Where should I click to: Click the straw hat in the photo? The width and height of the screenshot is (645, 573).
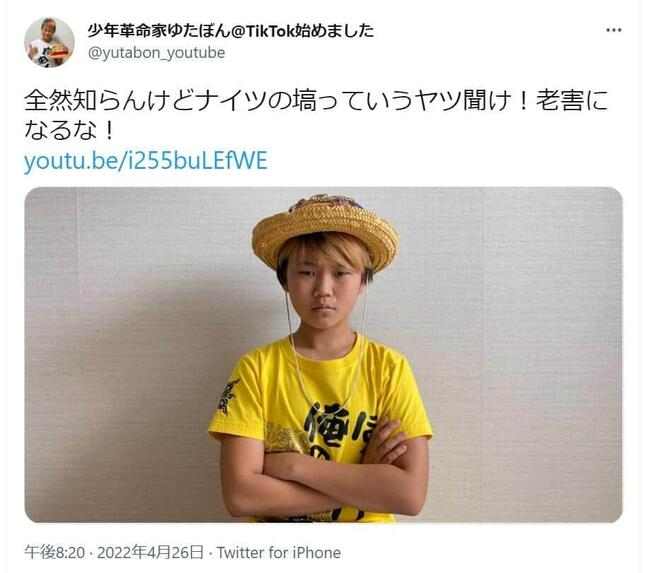point(325,230)
